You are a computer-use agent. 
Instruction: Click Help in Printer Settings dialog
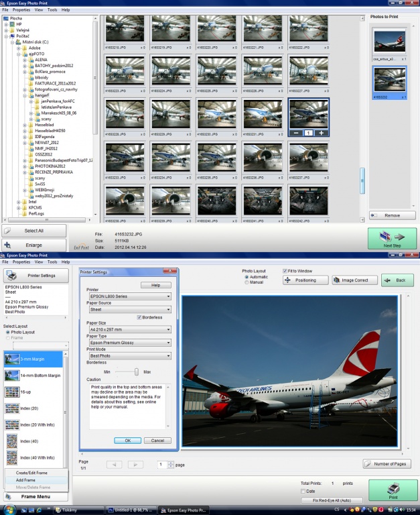156,285
